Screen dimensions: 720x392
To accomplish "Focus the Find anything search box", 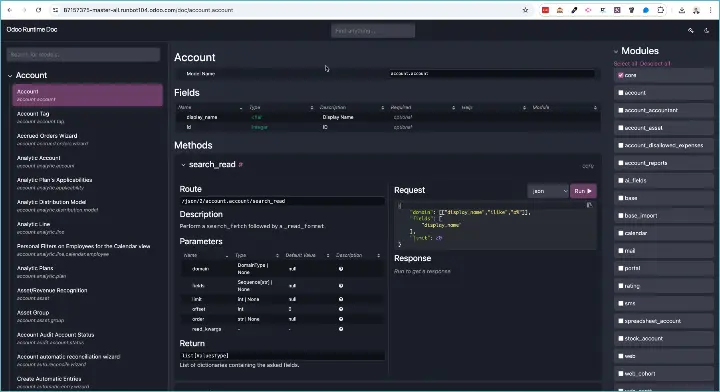I will click(x=373, y=31).
